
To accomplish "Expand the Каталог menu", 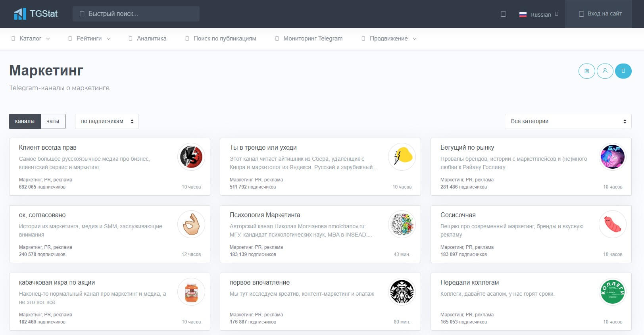I will [x=31, y=39].
